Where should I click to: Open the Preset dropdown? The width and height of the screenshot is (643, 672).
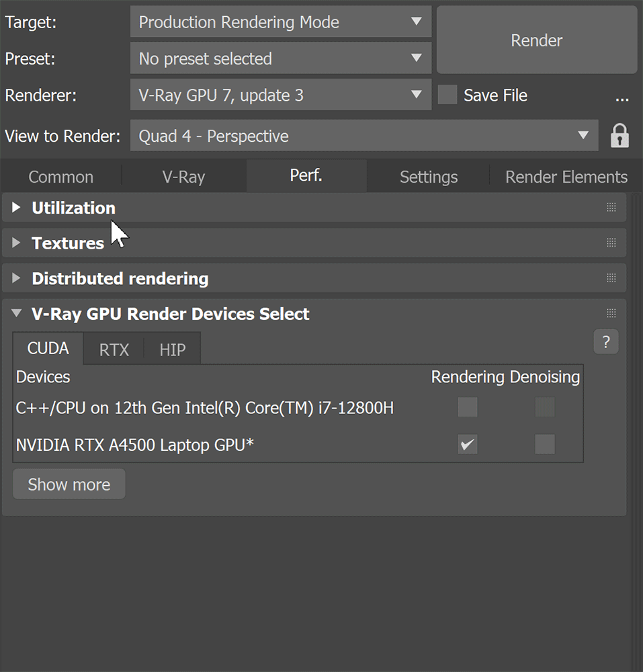click(x=281, y=58)
